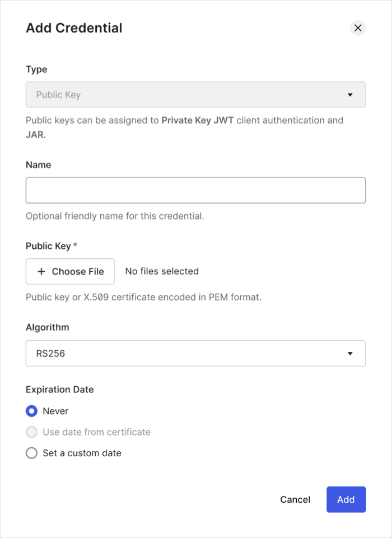Click the plus icon on Choose File
Screen dimensions: 392x538
[41, 271]
